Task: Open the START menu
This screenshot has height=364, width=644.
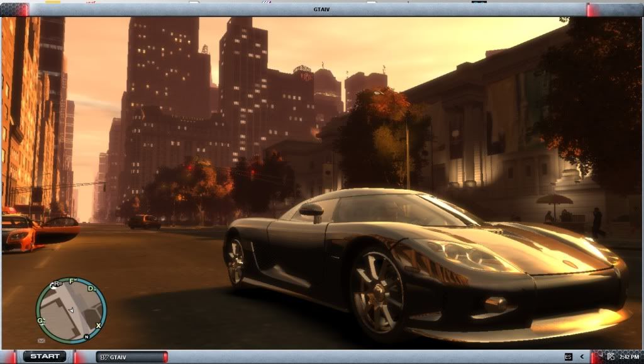Action: point(45,356)
